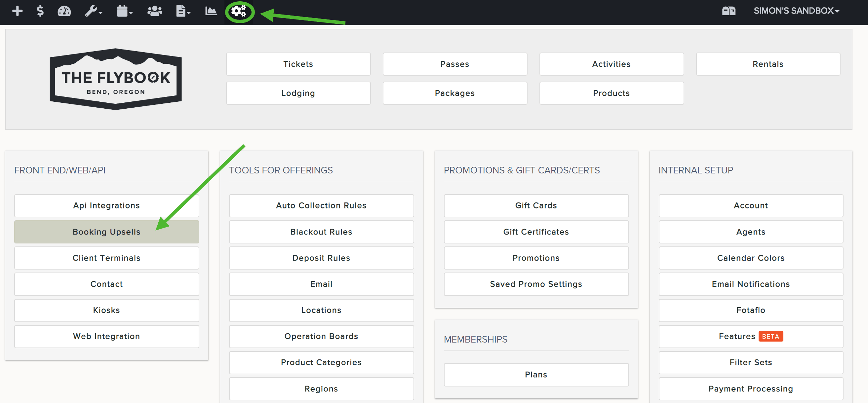The height and width of the screenshot is (403, 868).
Task: Open Membership Plans
Action: [x=536, y=374]
